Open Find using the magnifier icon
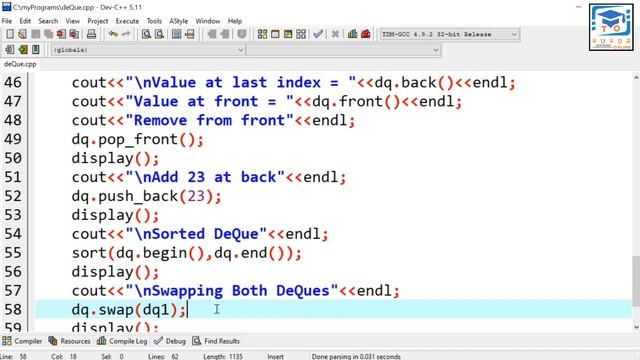 (x=146, y=34)
